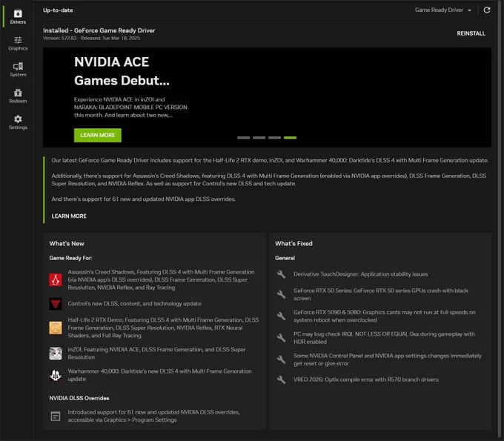The height and width of the screenshot is (441, 504).
Task: Open LEARN MORE link under driver description
Action: pos(69,216)
